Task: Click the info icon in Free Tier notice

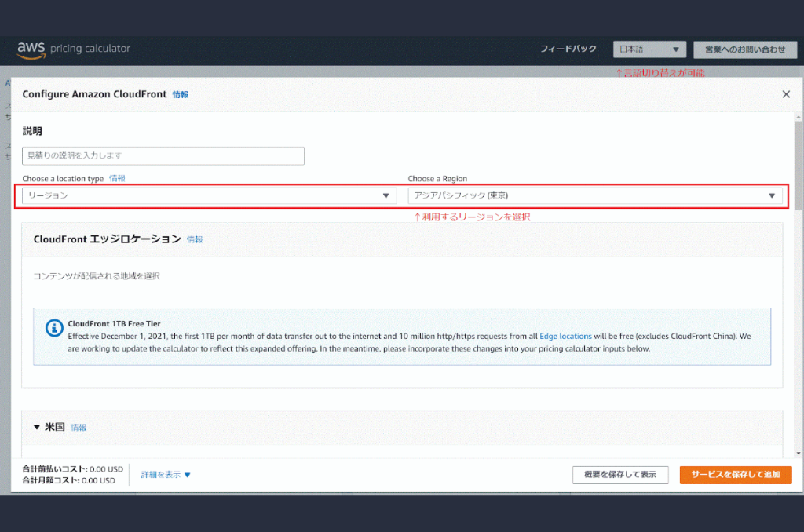Action: click(x=54, y=327)
